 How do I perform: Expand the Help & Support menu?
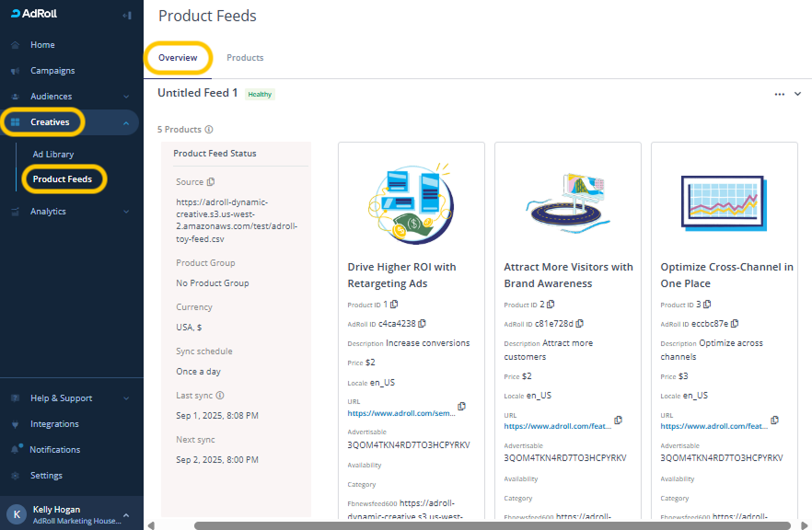coord(125,398)
